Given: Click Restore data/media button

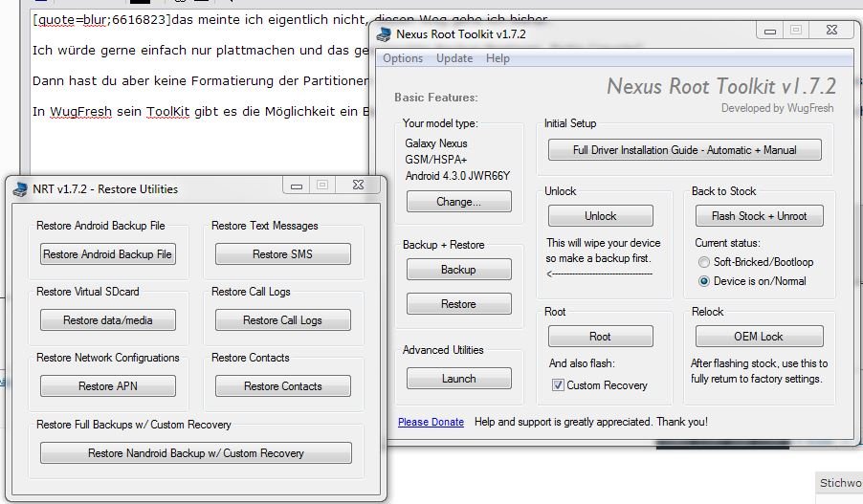Looking at the screenshot, I should pyautogui.click(x=108, y=320).
